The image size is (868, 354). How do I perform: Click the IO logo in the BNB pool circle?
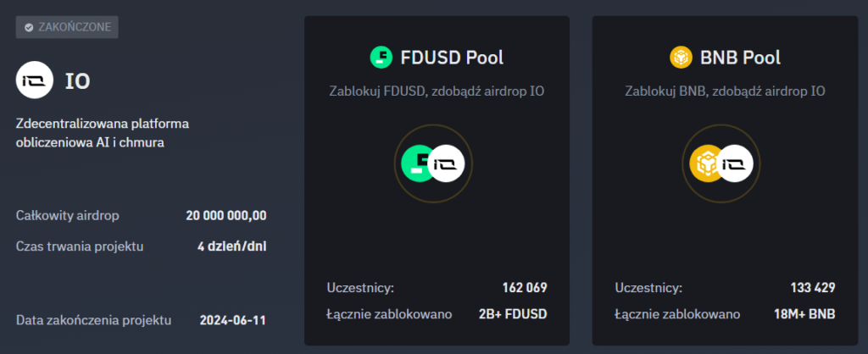click(735, 163)
